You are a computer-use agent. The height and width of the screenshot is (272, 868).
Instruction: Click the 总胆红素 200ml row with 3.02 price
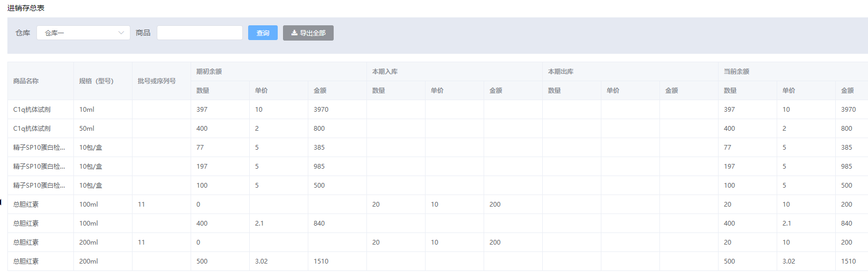(x=26, y=261)
